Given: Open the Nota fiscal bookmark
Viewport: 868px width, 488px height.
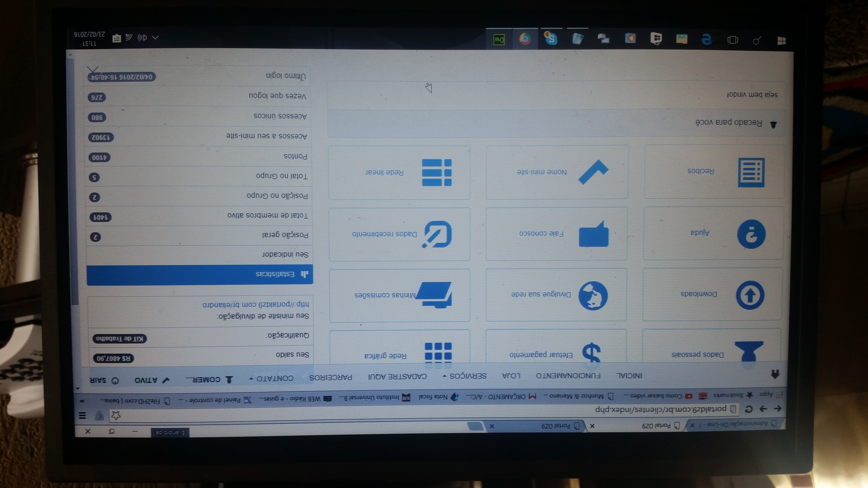Looking at the screenshot, I should coord(438,397).
